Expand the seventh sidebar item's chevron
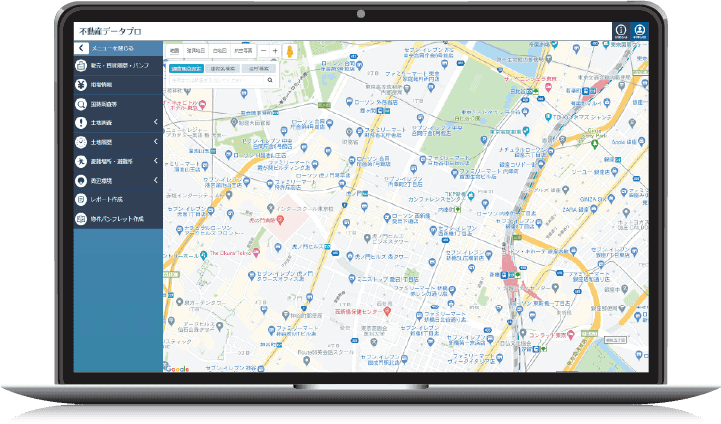The image size is (721, 424). (156, 180)
